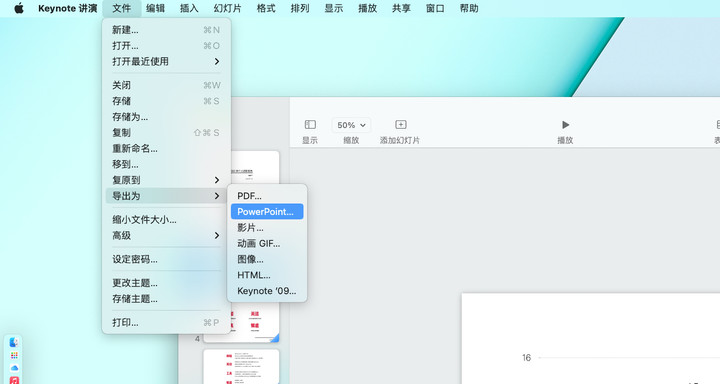Open the 窗口 menu

point(435,8)
